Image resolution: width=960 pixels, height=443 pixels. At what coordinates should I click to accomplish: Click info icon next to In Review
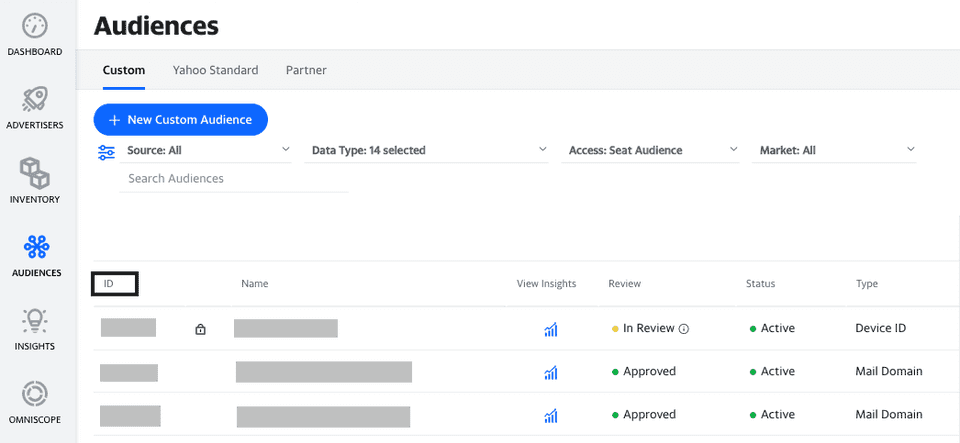coord(684,329)
